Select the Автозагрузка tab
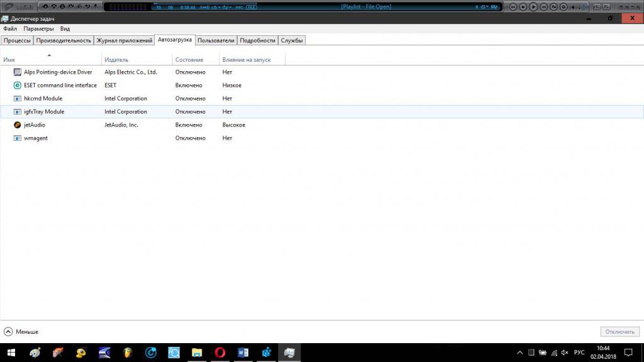 click(x=175, y=40)
